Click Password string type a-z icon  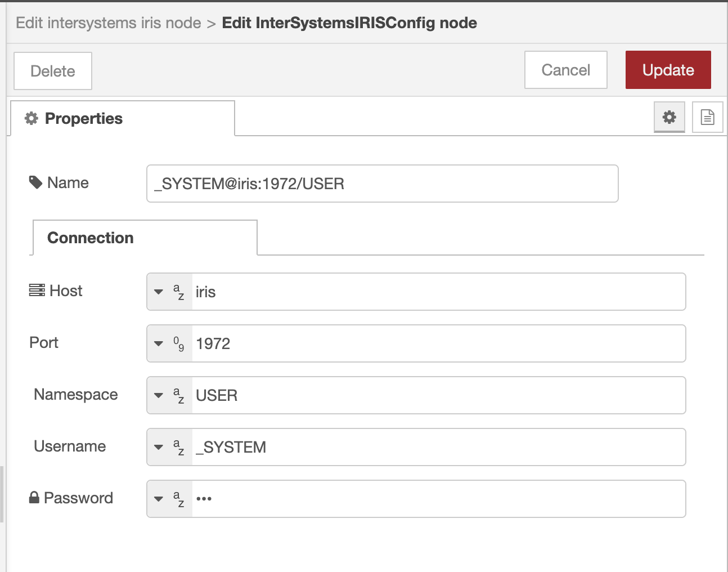point(178,499)
